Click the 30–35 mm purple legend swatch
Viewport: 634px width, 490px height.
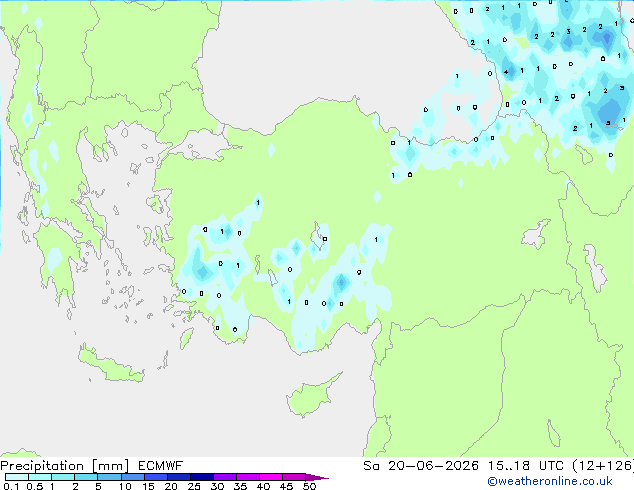click(225, 477)
